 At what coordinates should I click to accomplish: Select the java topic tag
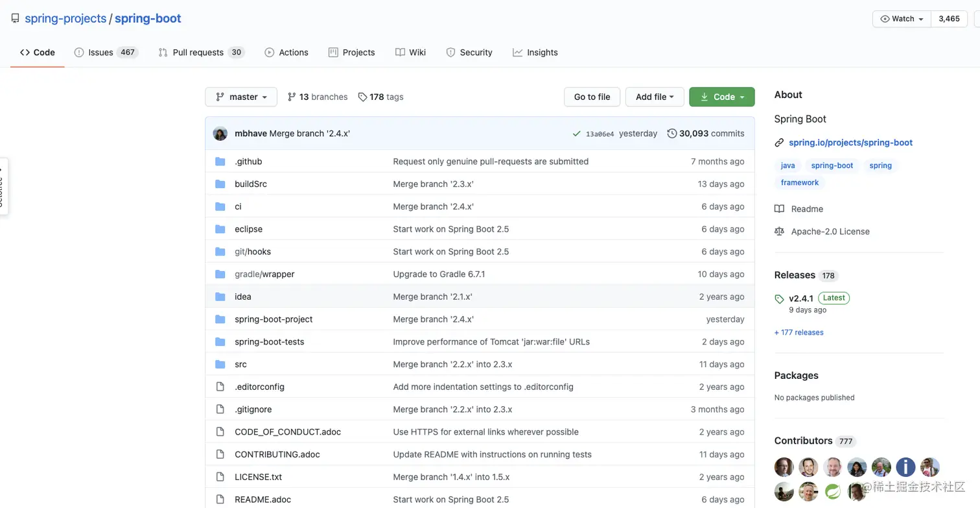[787, 165]
